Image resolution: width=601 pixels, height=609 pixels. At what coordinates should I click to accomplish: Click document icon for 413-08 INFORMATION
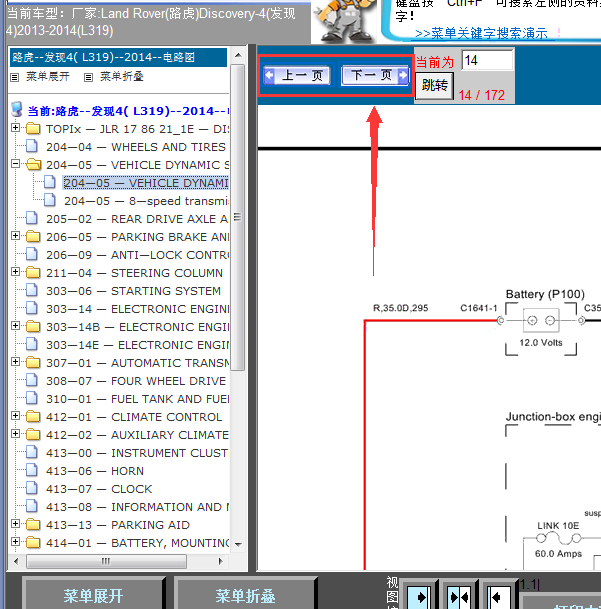tap(32, 506)
